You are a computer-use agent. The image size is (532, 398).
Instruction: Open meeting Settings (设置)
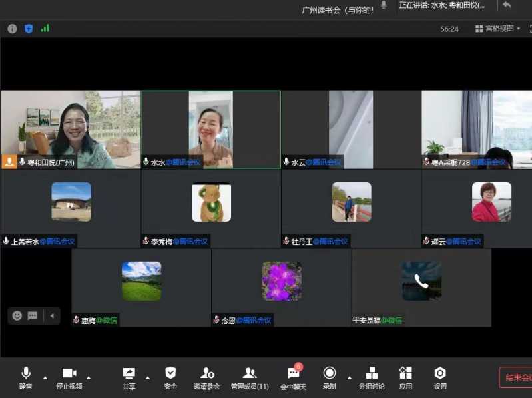click(x=440, y=377)
